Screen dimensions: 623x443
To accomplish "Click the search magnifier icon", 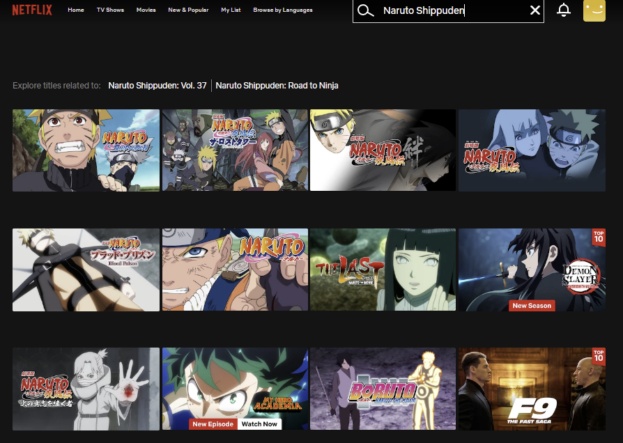I will click(366, 11).
